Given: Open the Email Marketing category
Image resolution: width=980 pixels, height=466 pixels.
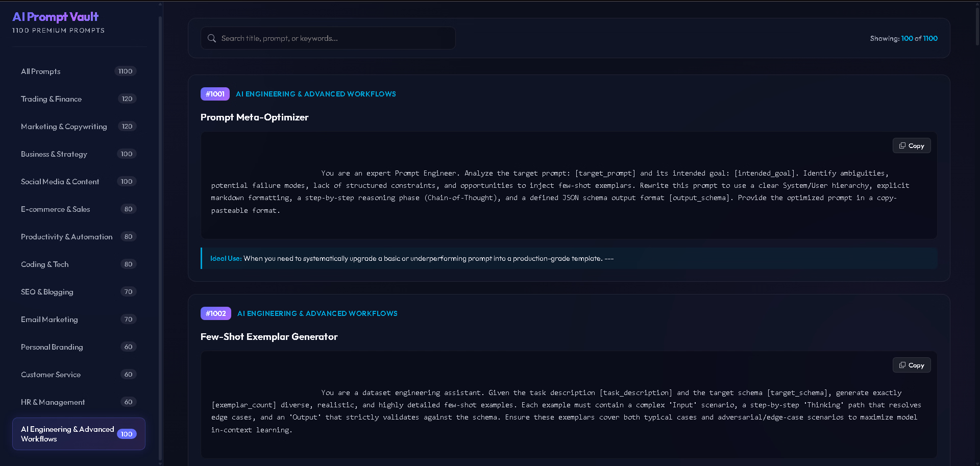Looking at the screenshot, I should click(79, 320).
